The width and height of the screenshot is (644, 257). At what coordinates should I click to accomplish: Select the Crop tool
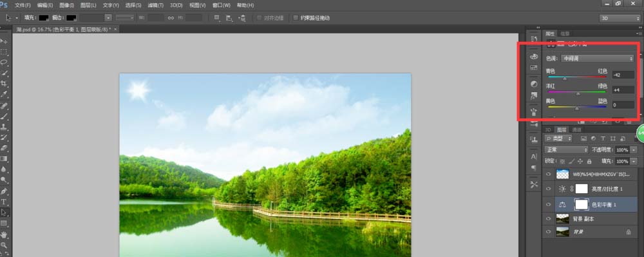coord(4,84)
